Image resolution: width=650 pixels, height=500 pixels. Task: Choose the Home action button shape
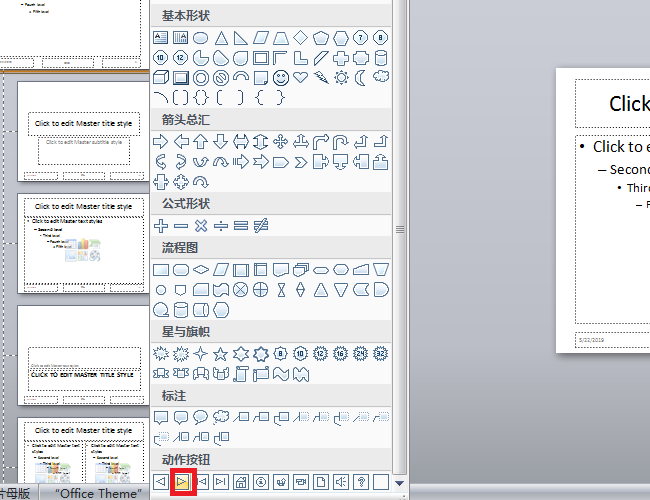(241, 482)
